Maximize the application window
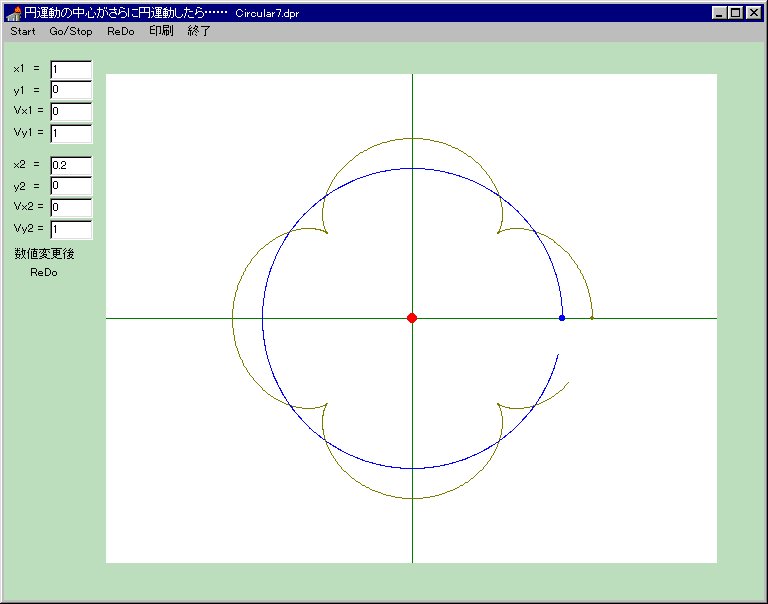 736,13
